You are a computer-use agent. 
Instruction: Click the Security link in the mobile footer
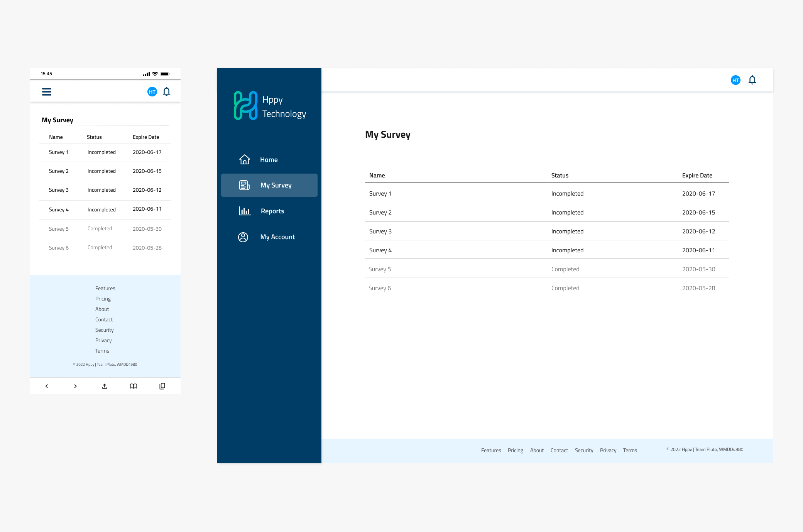pyautogui.click(x=104, y=330)
